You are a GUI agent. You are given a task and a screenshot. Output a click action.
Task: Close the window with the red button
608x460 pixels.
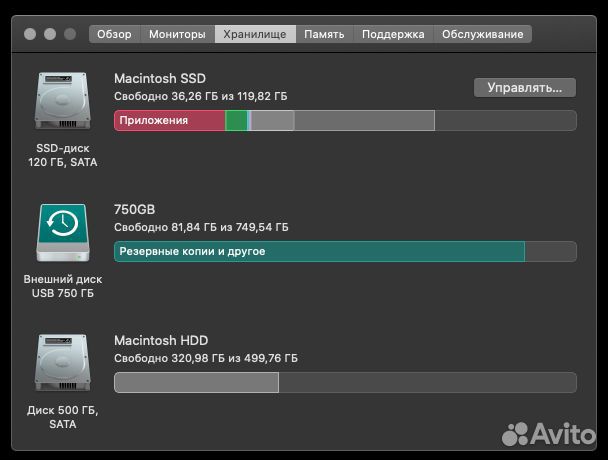pyautogui.click(x=30, y=34)
